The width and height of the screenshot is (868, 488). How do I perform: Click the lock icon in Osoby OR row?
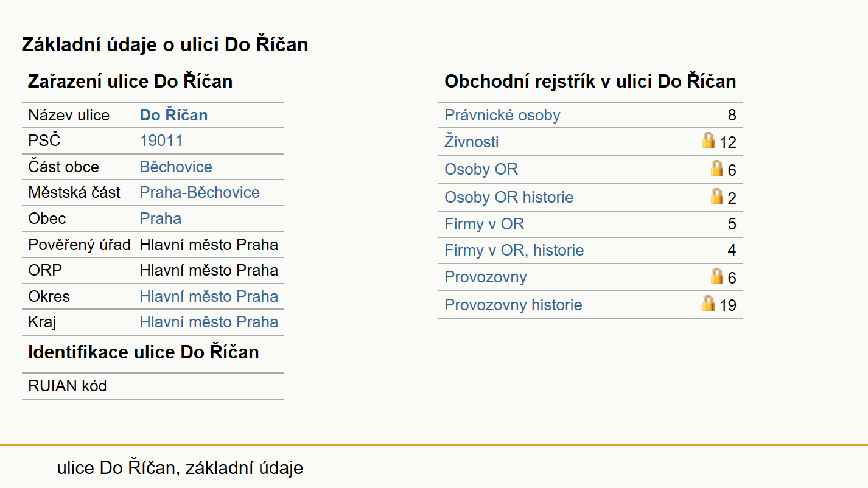pos(717,168)
